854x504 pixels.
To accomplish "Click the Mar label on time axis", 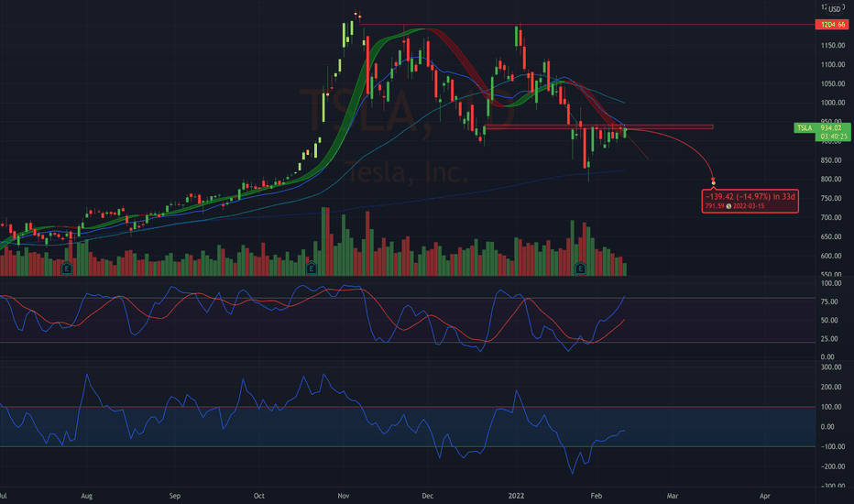I will click(x=673, y=496).
